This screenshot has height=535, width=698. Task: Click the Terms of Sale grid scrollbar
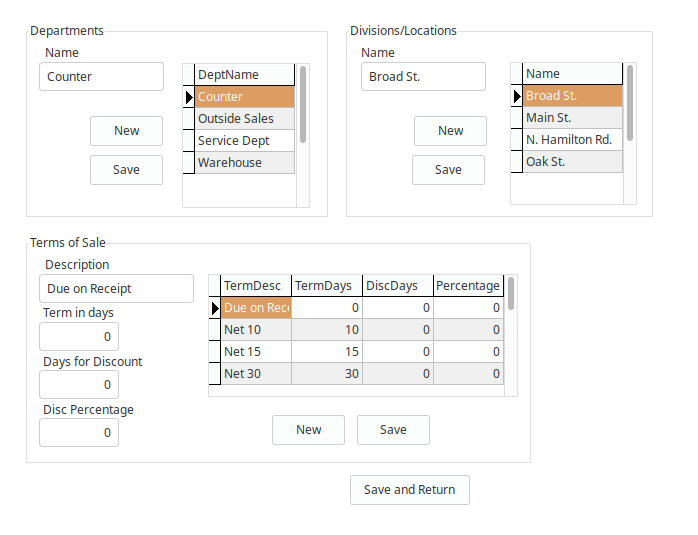pyautogui.click(x=511, y=293)
